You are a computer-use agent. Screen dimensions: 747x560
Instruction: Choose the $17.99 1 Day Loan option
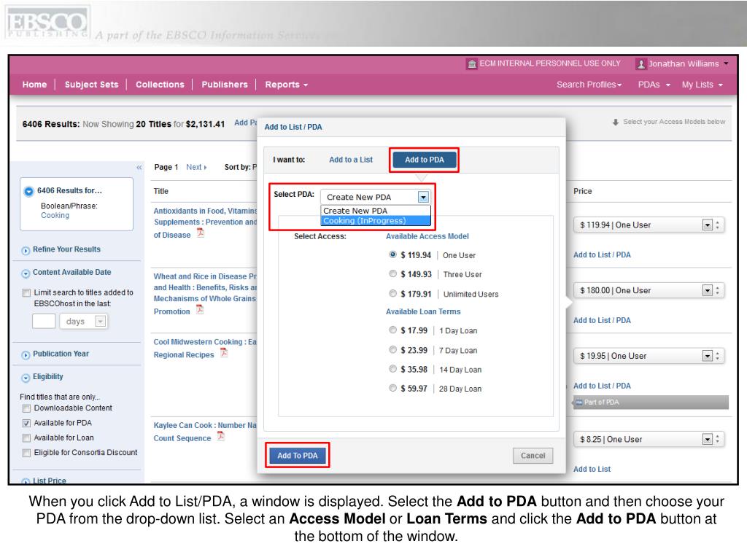coord(392,330)
